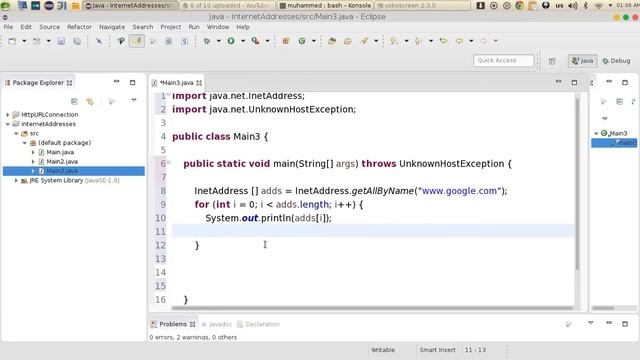Click the volume icon in system tray
Image resolution: width=640 pixels, height=360 pixels.
[573, 6]
